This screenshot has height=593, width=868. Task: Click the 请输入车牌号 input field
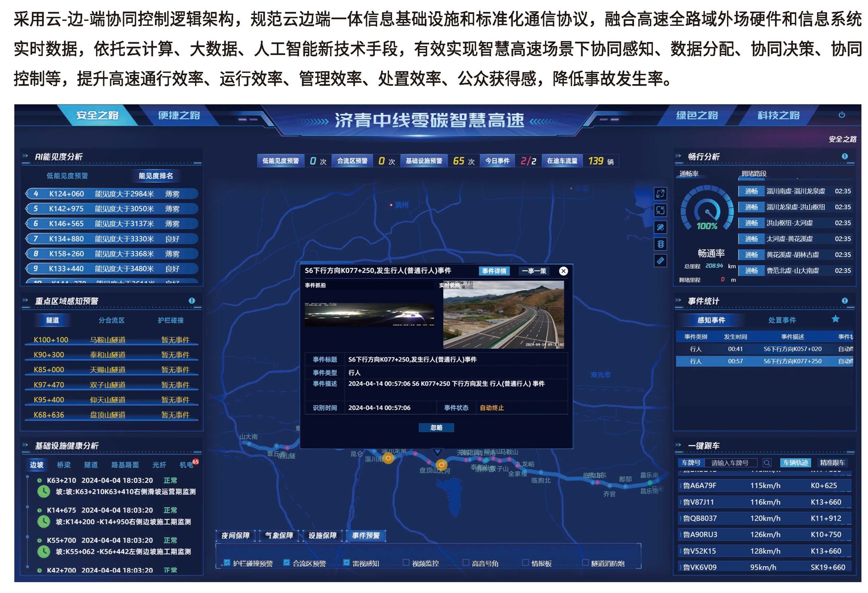click(x=732, y=462)
